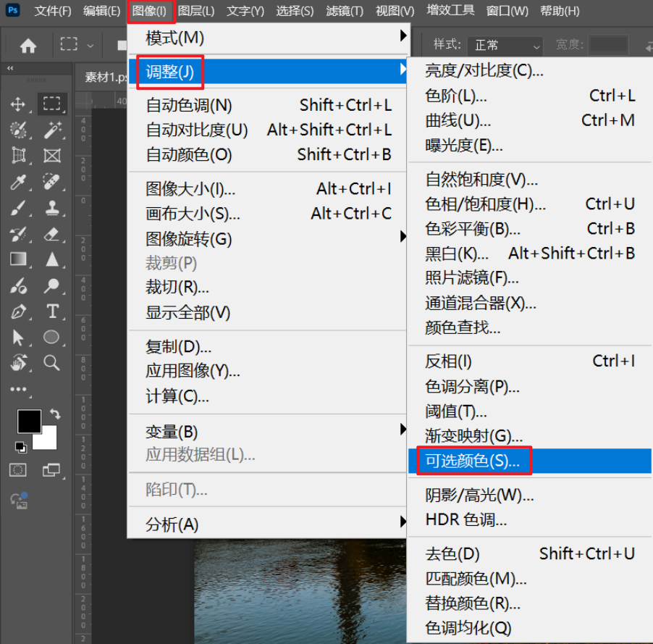The image size is (653, 644).
Task: Select the Clone Stamp tool
Action: [x=51, y=207]
